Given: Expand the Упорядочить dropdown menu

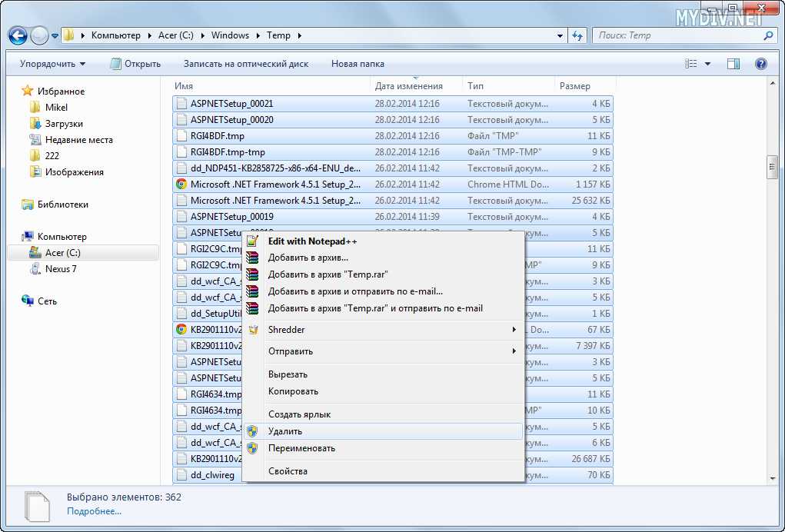Looking at the screenshot, I should tap(52, 64).
